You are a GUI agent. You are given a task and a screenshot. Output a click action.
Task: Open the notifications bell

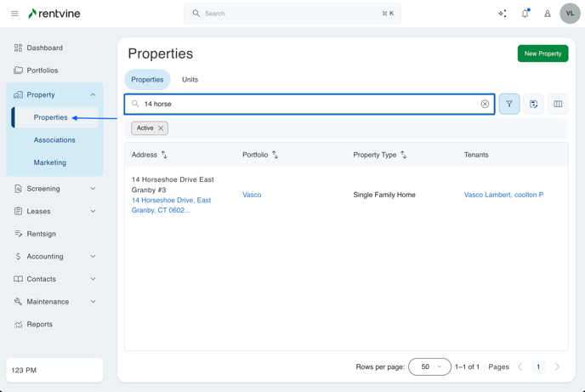(x=525, y=14)
